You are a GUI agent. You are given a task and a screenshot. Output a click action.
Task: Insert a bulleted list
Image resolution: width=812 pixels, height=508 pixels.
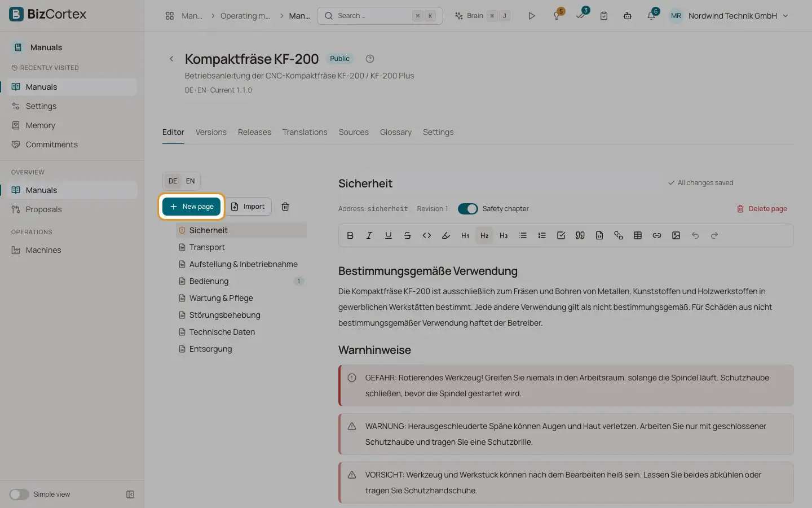tap(523, 235)
